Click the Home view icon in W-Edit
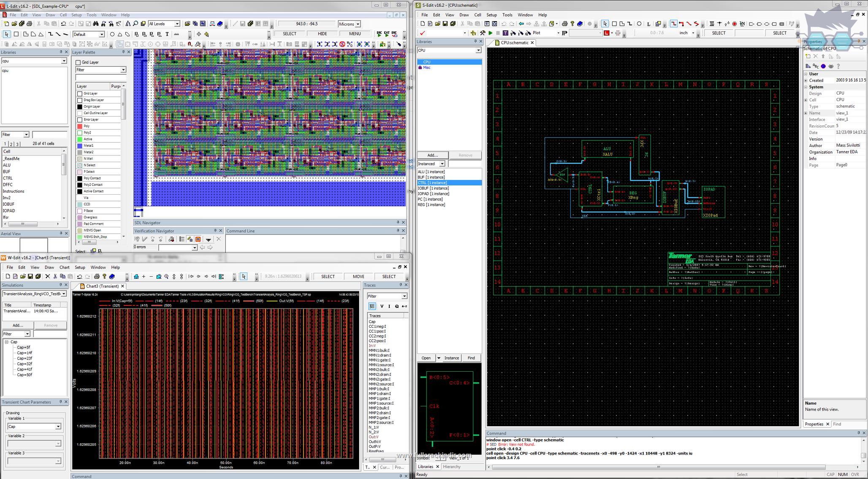 (x=136, y=277)
